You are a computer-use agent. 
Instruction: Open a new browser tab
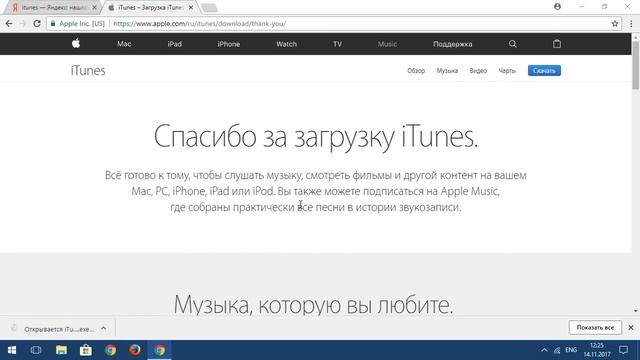209,8
